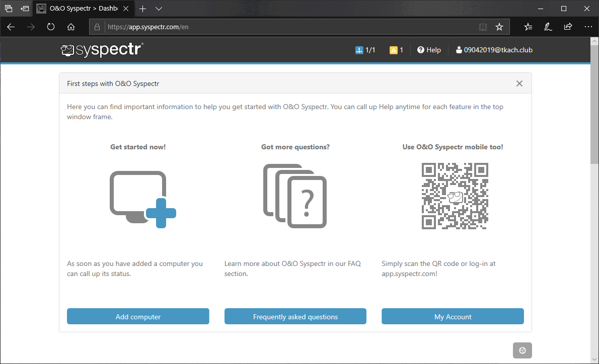The width and height of the screenshot is (599, 364).
Task: Add notes with the pen icon
Action: tap(548, 27)
